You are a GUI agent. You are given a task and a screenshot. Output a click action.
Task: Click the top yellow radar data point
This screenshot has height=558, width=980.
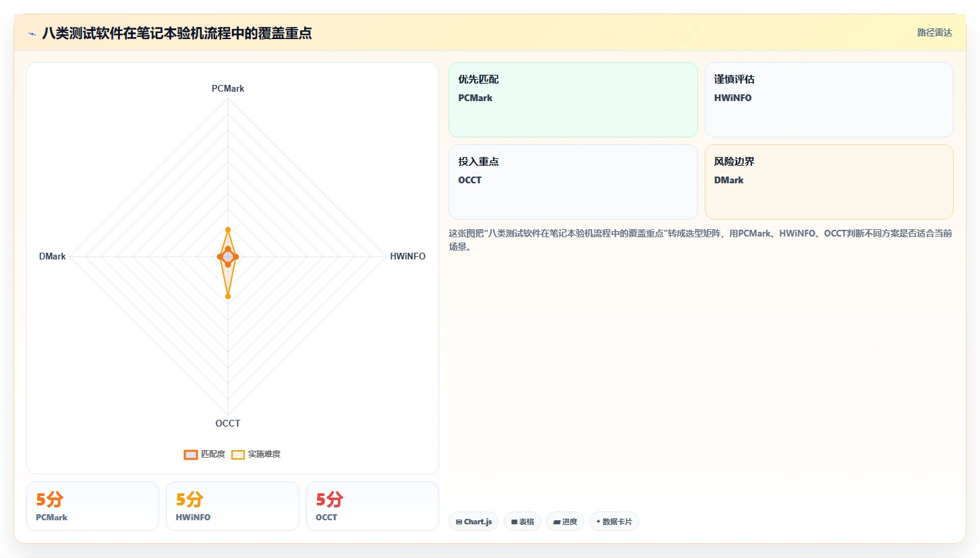pyautogui.click(x=228, y=230)
